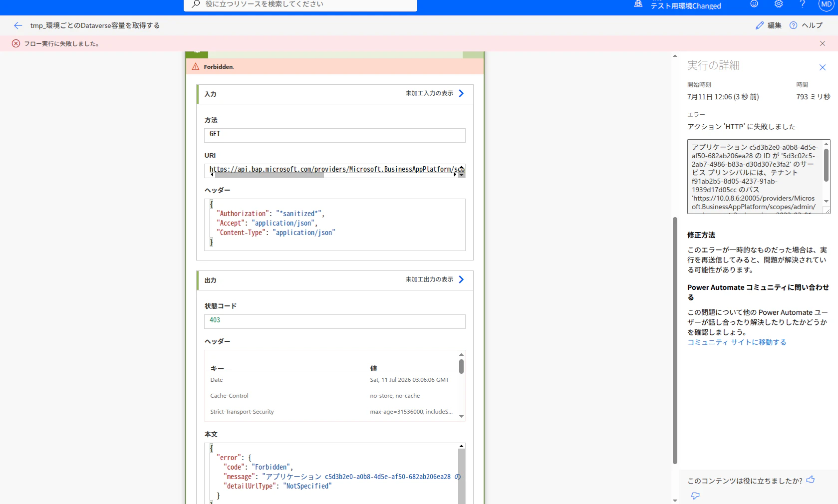Select テスト用環境Changed environment

click(686, 6)
